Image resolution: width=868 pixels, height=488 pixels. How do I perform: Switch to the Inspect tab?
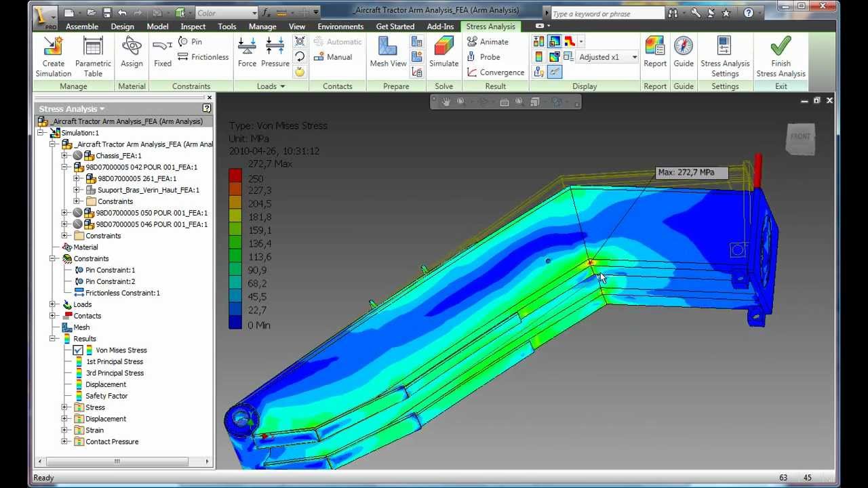(193, 26)
